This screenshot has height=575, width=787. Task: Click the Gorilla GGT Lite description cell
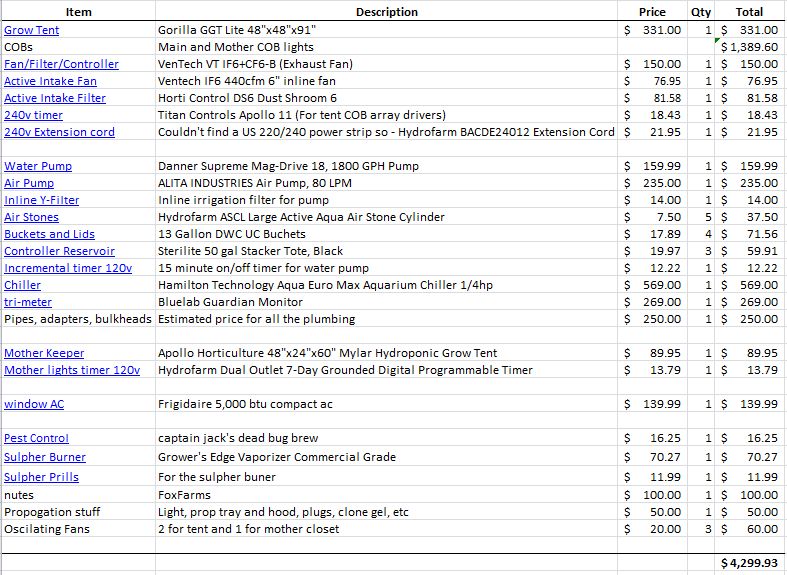pyautogui.click(x=386, y=30)
